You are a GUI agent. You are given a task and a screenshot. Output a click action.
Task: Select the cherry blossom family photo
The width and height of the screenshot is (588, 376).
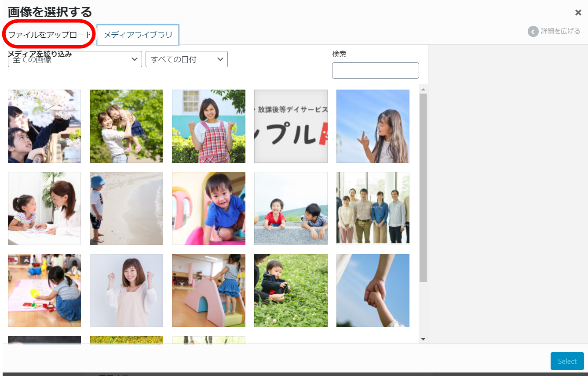click(x=44, y=127)
